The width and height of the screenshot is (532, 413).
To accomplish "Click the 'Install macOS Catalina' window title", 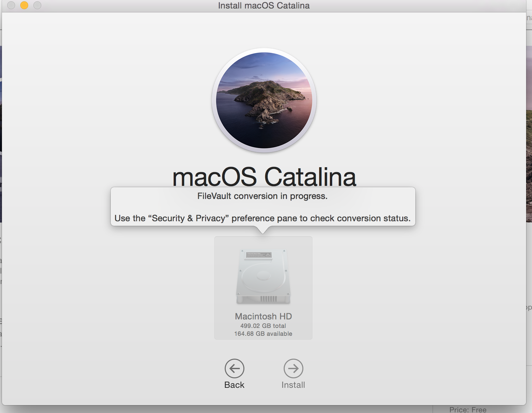I will [x=264, y=6].
